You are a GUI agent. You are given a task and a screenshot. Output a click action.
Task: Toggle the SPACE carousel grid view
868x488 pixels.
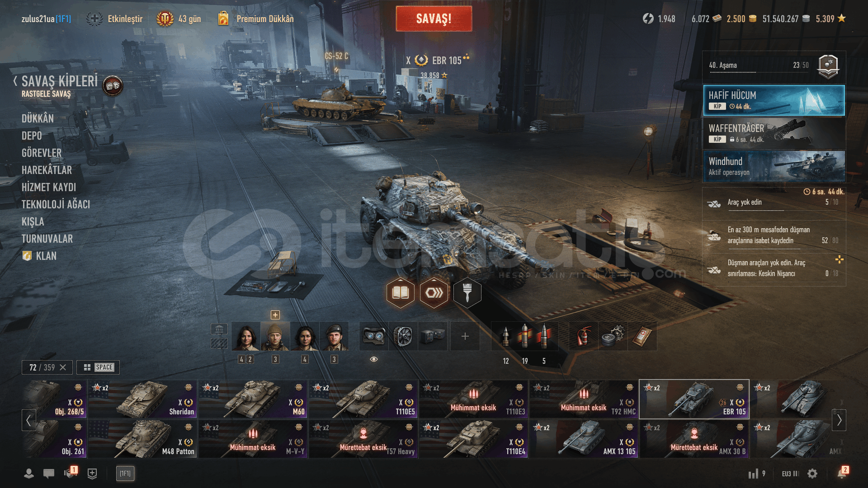(x=98, y=367)
